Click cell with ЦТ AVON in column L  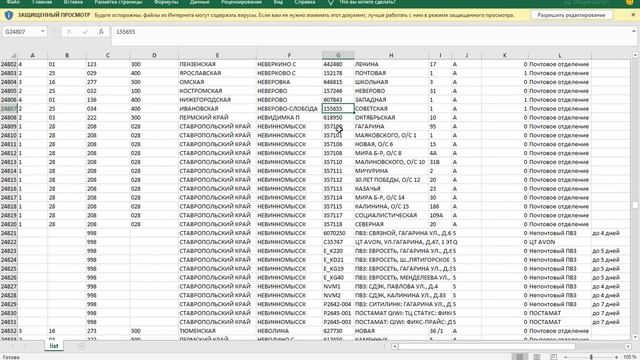click(x=560, y=242)
